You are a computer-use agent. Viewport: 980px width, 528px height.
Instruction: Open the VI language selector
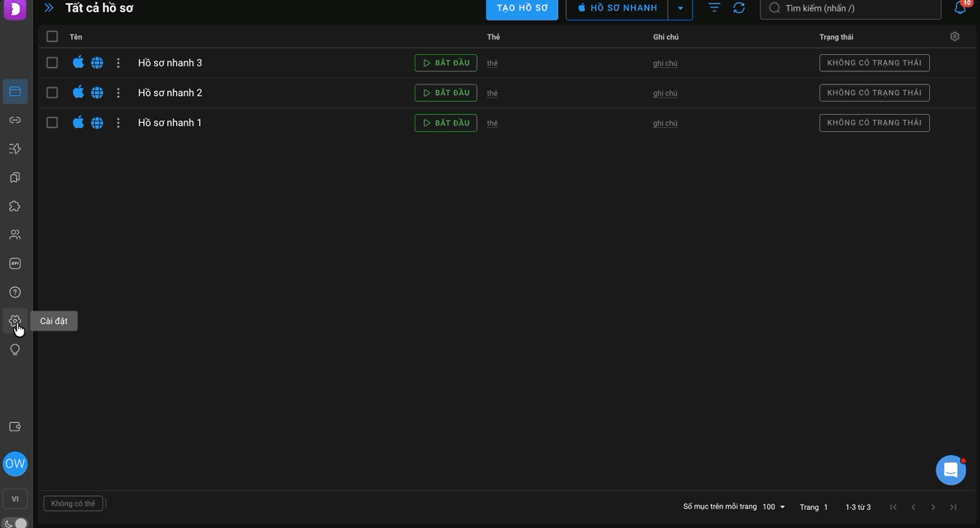point(15,499)
